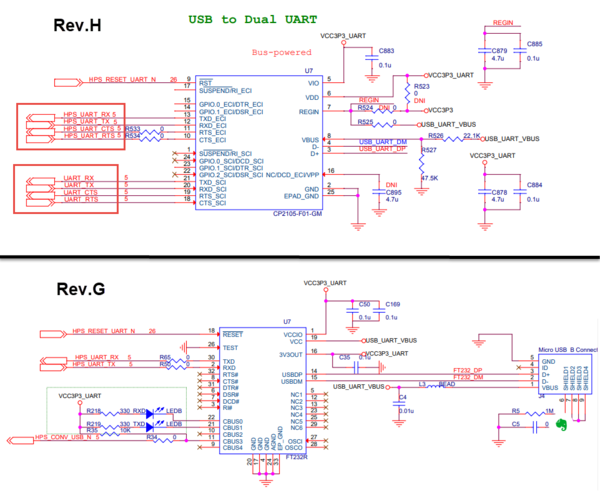This screenshot has height=491, width=600.
Task: Click the "VCCIO" pin name
Action: [293, 334]
